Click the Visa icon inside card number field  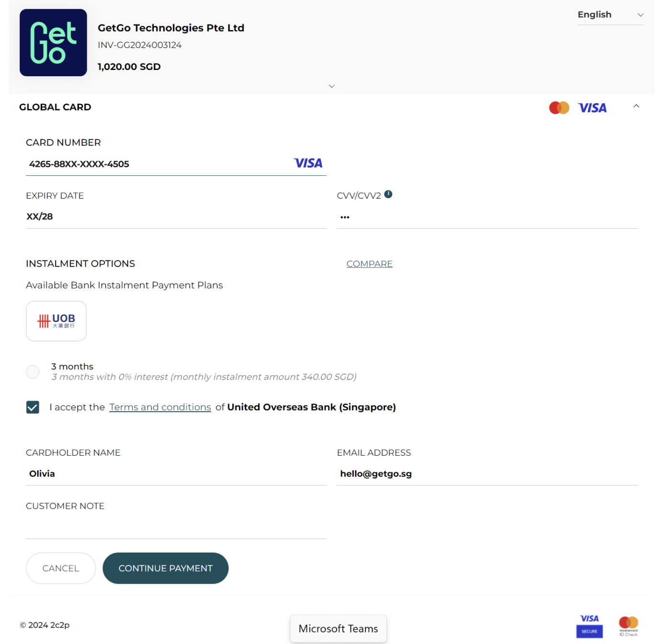(308, 163)
